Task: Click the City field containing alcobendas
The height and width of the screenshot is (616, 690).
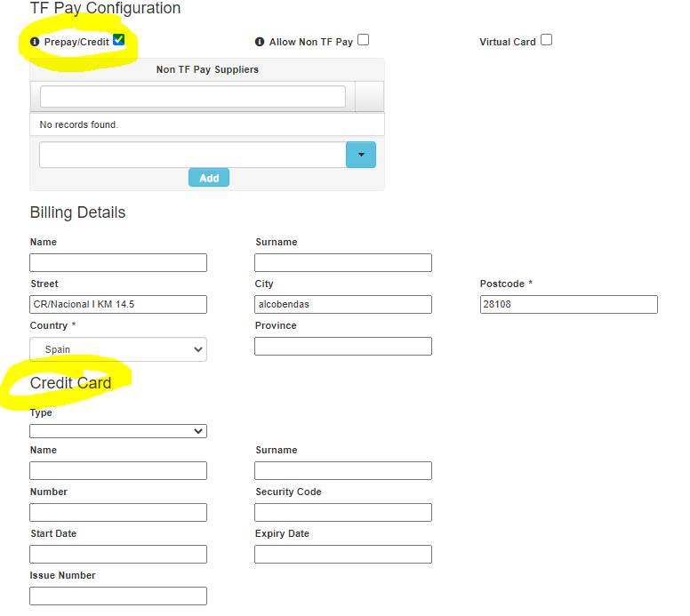Action: click(x=343, y=305)
